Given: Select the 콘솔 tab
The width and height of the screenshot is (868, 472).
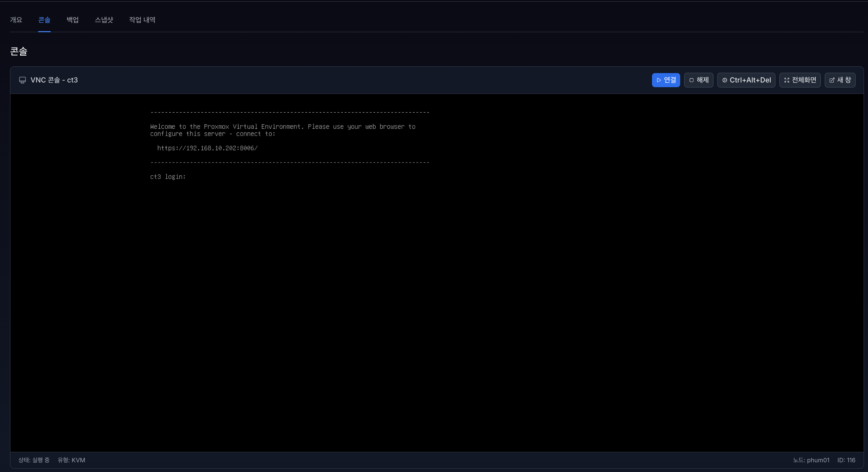Looking at the screenshot, I should 44,20.
